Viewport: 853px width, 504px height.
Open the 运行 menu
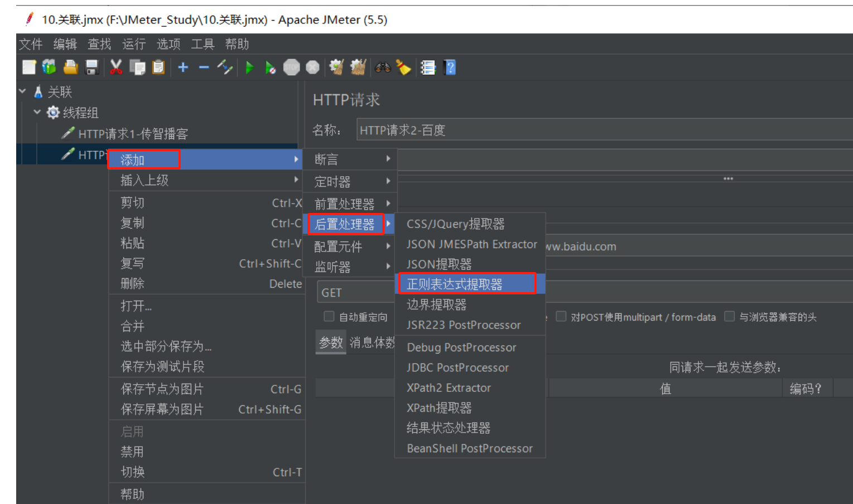[134, 44]
